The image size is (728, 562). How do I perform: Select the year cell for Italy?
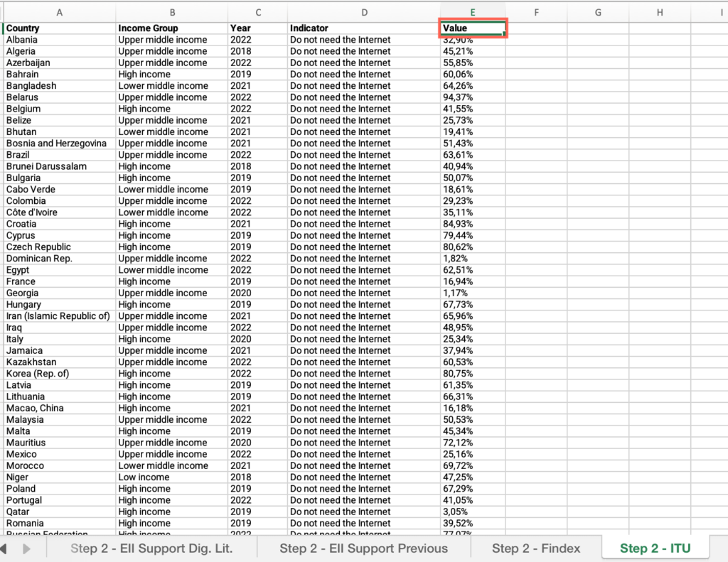257,339
